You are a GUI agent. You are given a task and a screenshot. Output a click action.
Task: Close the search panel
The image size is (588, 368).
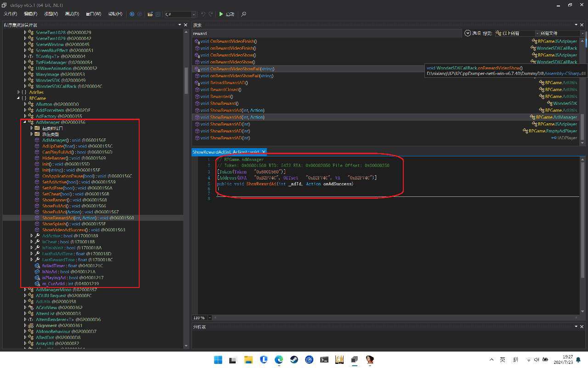(x=582, y=25)
